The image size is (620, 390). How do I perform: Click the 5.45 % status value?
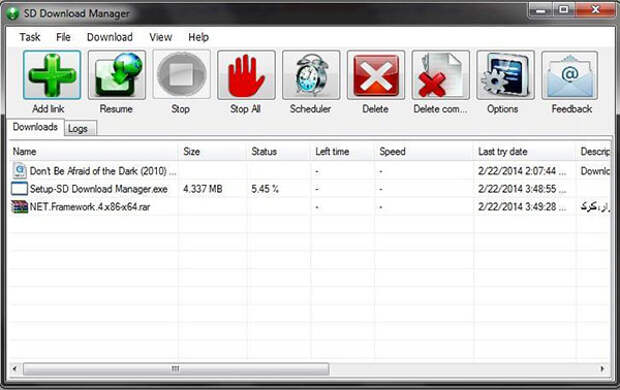pos(265,189)
